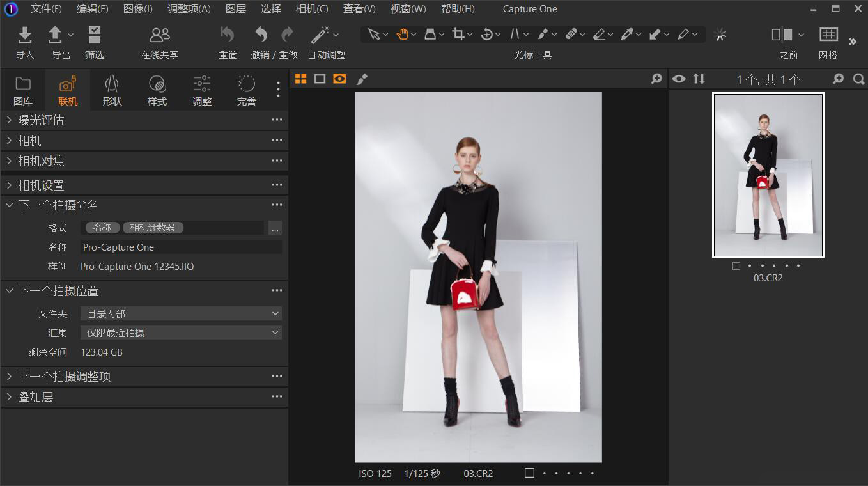Image resolution: width=868 pixels, height=486 pixels.
Task: Switch viewer to multi-view grid icon
Action: click(x=301, y=79)
